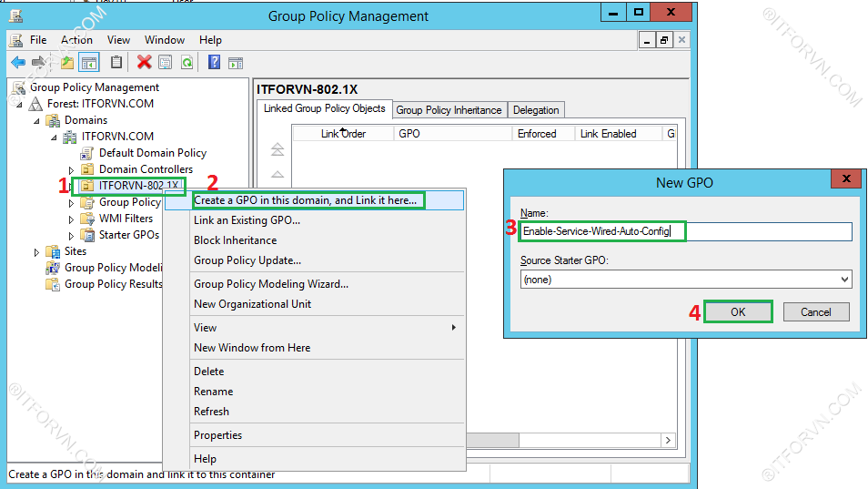Open the Properties toolbar icon
Screen dimensions: 868x489
165,62
